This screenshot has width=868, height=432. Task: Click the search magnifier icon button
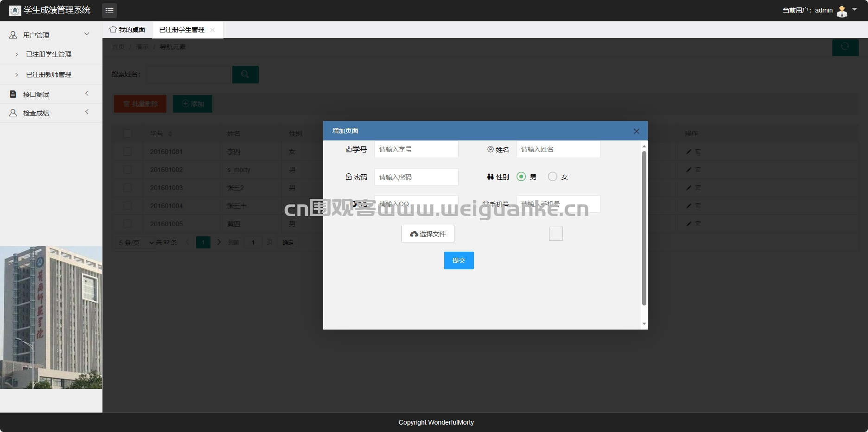click(x=245, y=74)
